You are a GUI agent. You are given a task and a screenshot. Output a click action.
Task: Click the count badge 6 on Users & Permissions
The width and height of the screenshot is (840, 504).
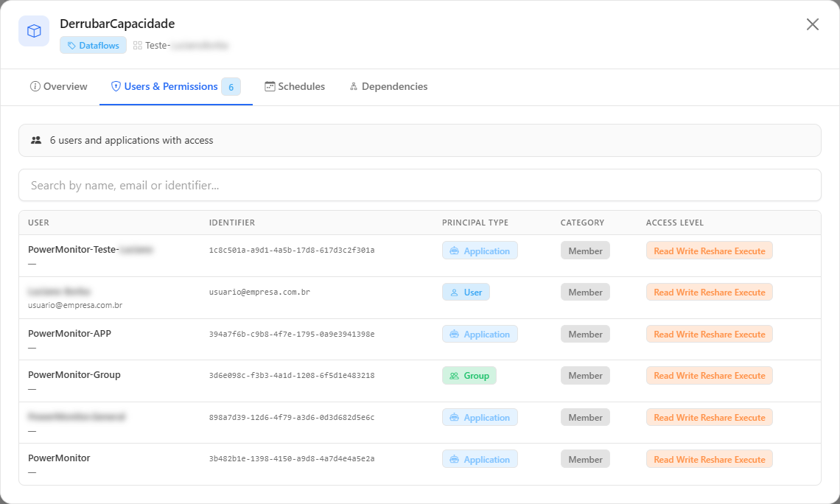click(x=231, y=87)
